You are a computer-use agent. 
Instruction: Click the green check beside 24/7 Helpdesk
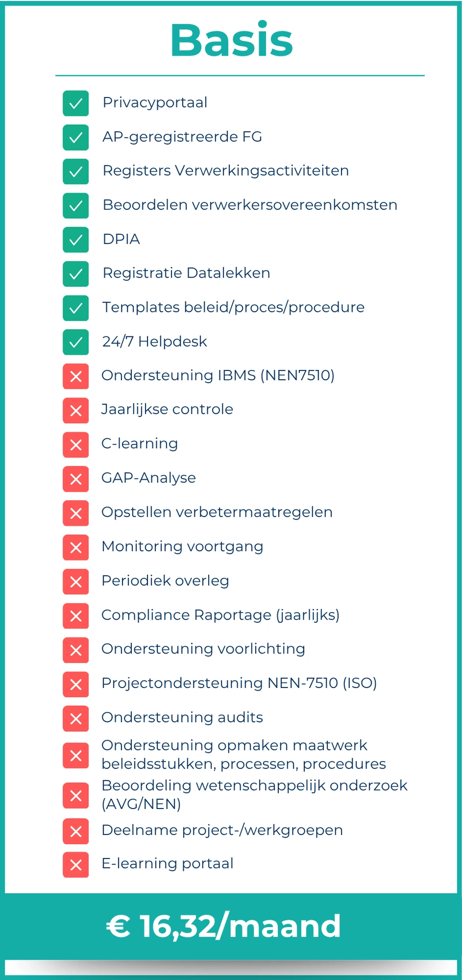click(76, 342)
